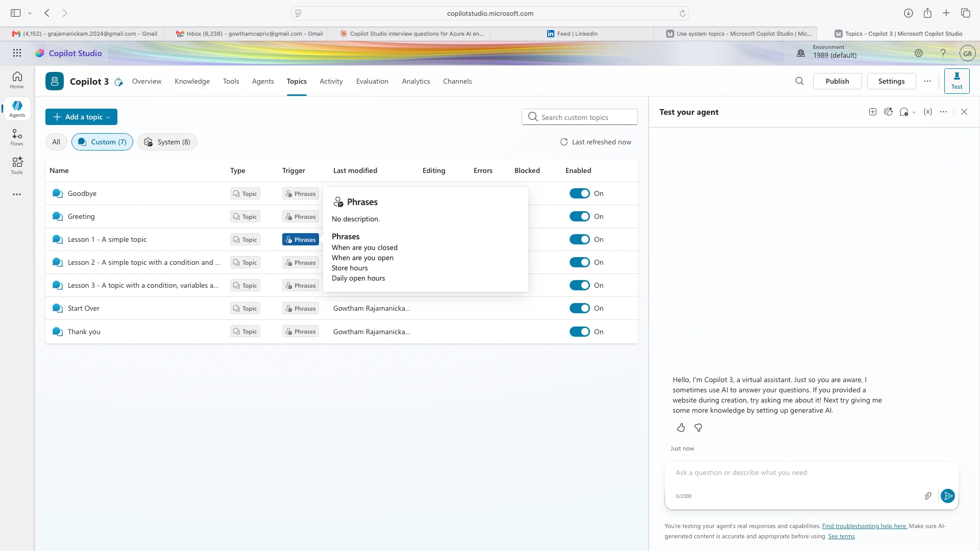Go back to the previous browser page
This screenshot has height=551, width=980.
click(x=47, y=13)
